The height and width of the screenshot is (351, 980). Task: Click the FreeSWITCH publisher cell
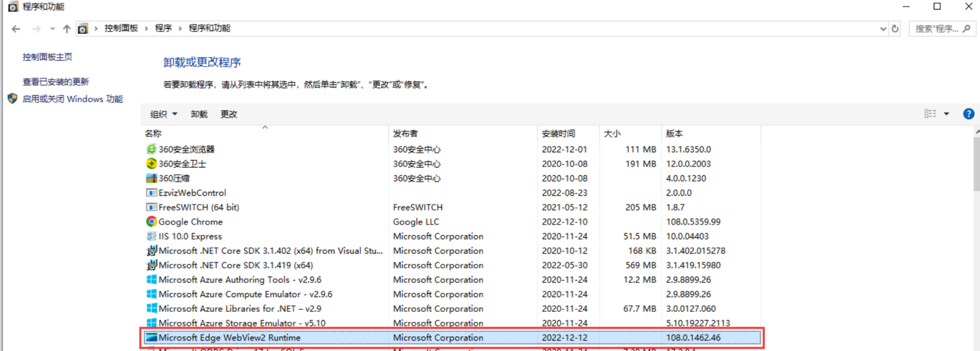tap(418, 207)
